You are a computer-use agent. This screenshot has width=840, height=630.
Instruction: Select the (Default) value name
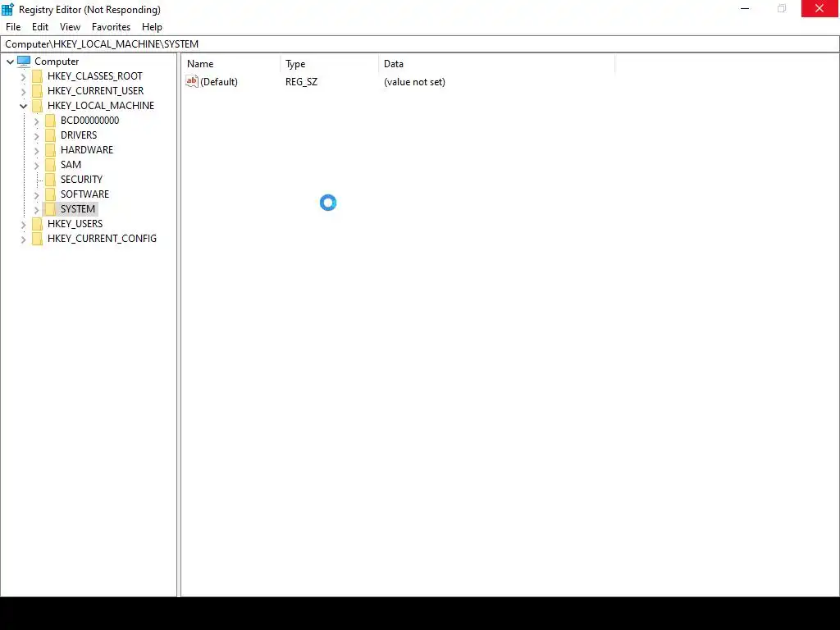(219, 82)
